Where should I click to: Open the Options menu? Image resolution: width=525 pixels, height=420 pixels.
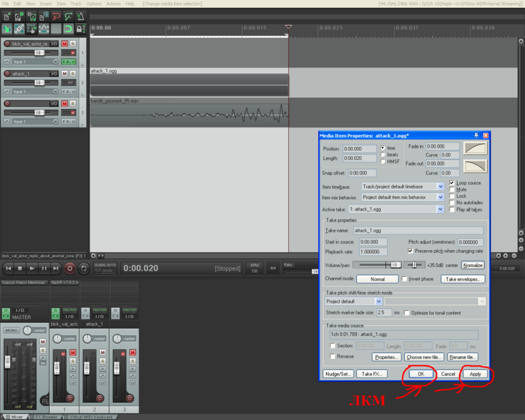[94, 4]
